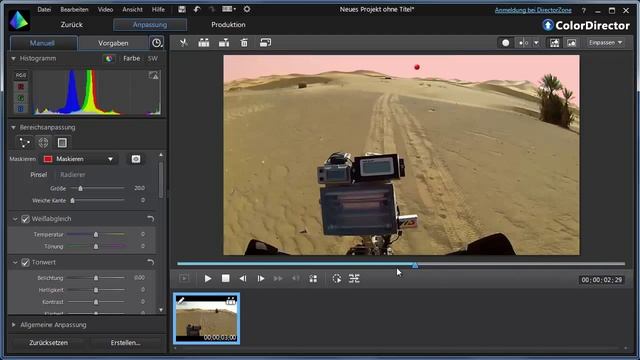Switch to the Vorgaben tab
The width and height of the screenshot is (640, 360).
(x=113, y=43)
